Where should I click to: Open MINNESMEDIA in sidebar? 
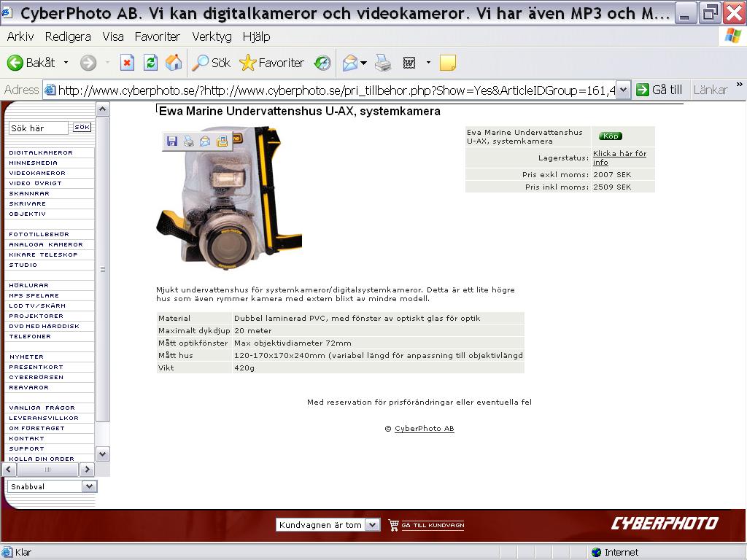pos(33,163)
